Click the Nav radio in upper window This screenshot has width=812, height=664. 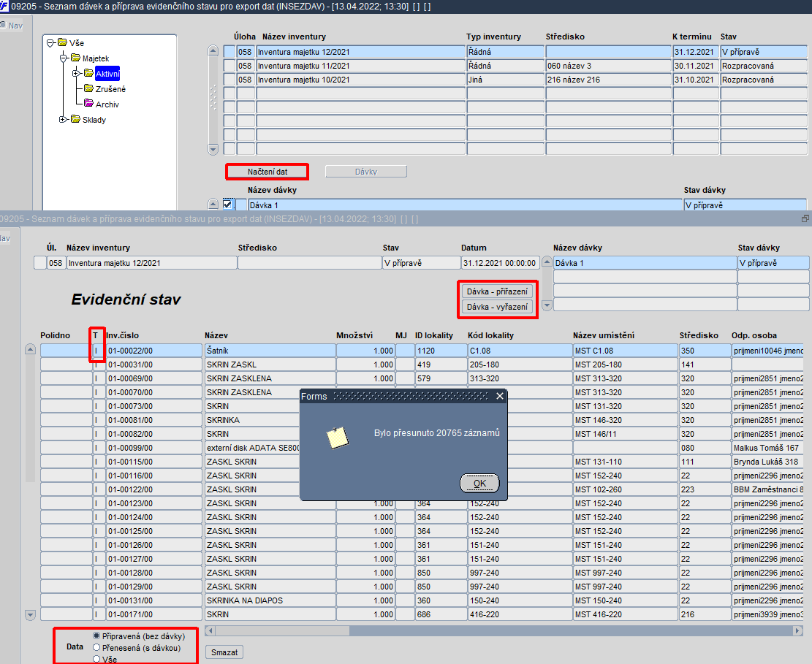3,26
